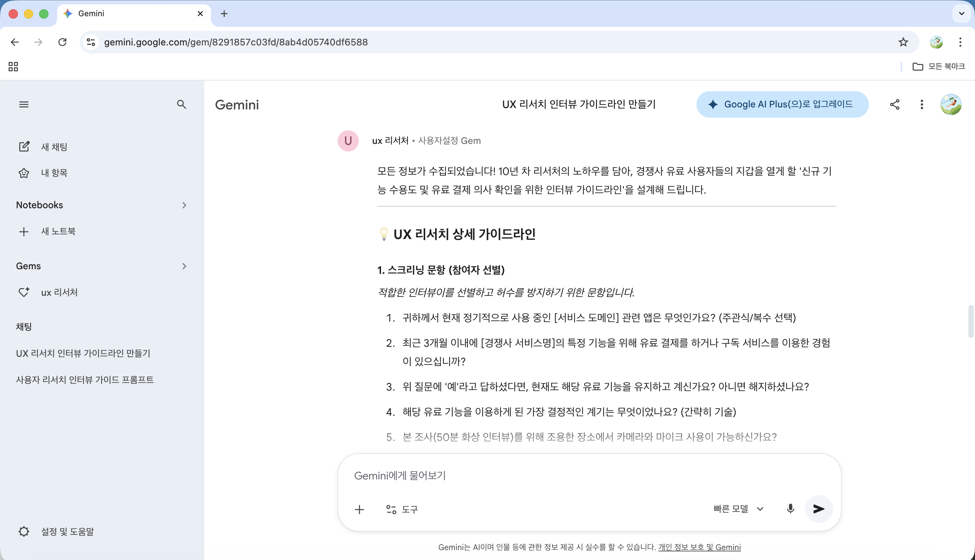Click the conversation vertical scrollbar
Viewport: 975px width, 560px height.
(x=970, y=321)
